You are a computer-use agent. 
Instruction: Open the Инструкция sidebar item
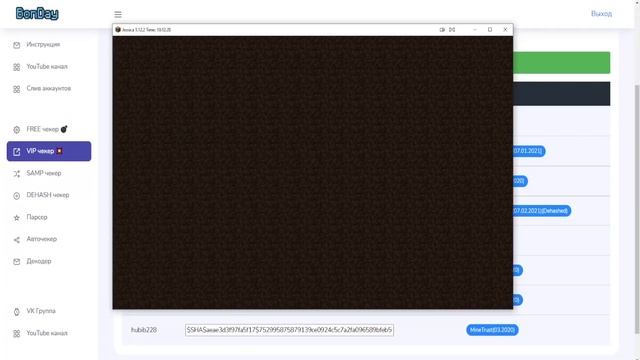coord(43,44)
